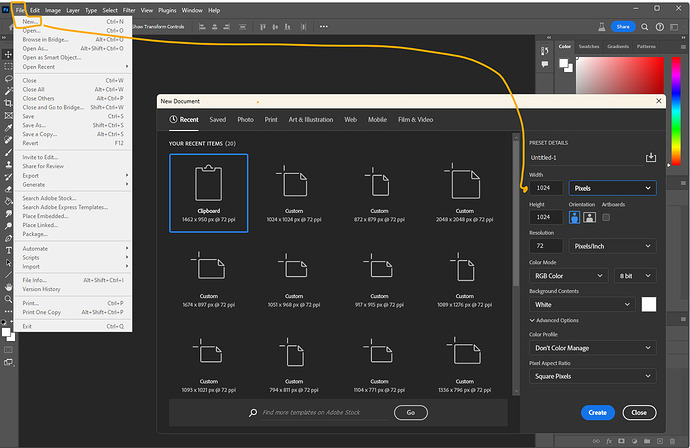Switch to Film & Video tab

415,119
